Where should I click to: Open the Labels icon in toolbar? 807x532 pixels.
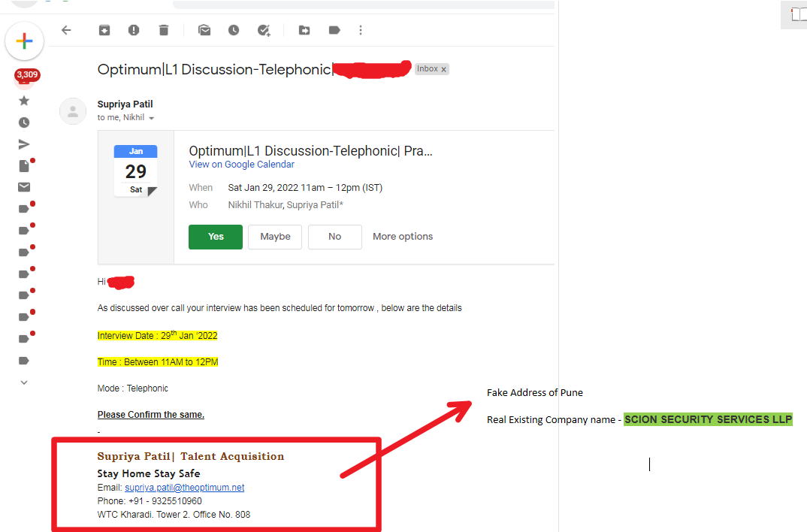tap(334, 30)
